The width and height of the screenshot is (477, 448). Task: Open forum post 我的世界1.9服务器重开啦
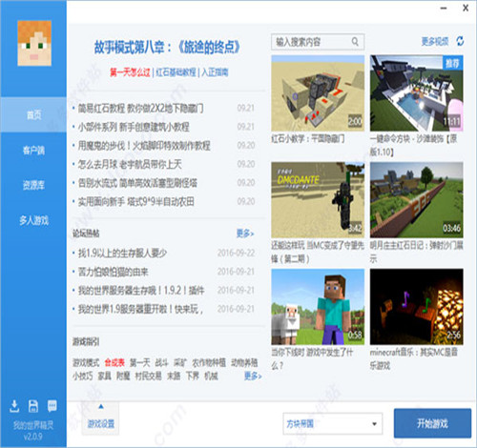(x=140, y=310)
